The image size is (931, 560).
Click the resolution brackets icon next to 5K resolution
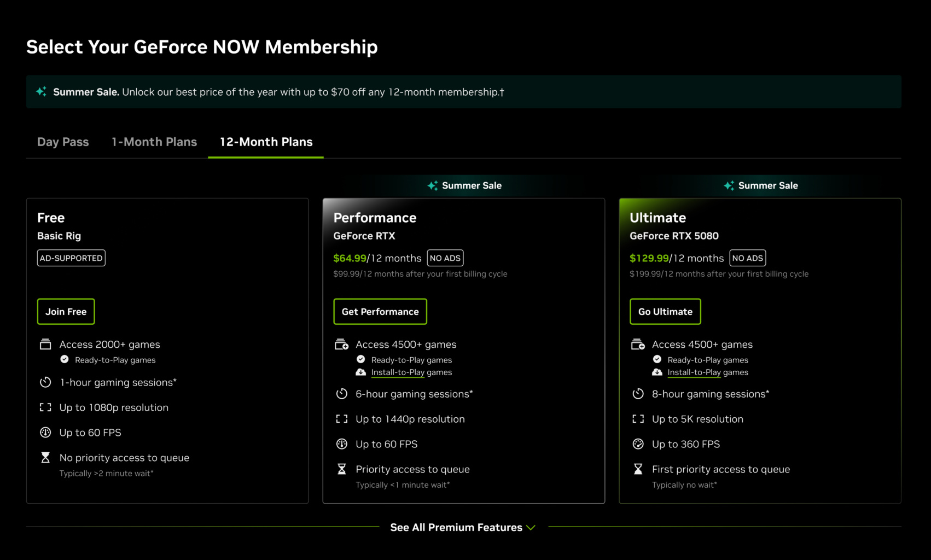click(x=638, y=419)
